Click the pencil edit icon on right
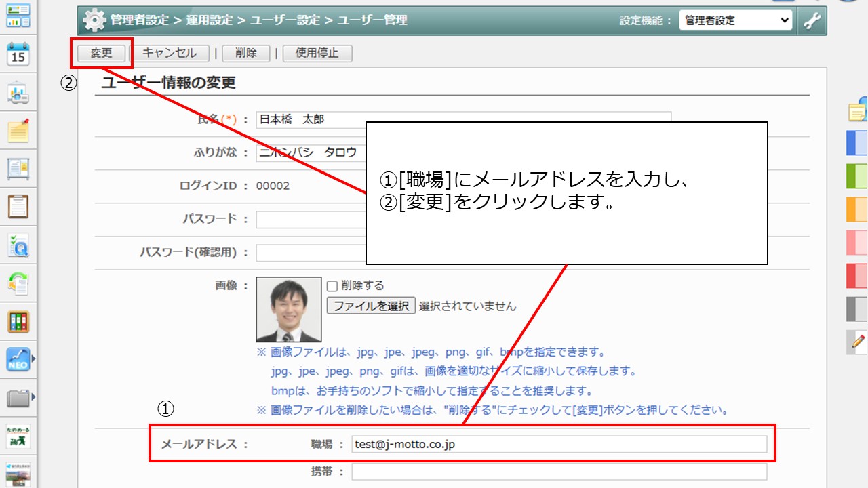 858,342
